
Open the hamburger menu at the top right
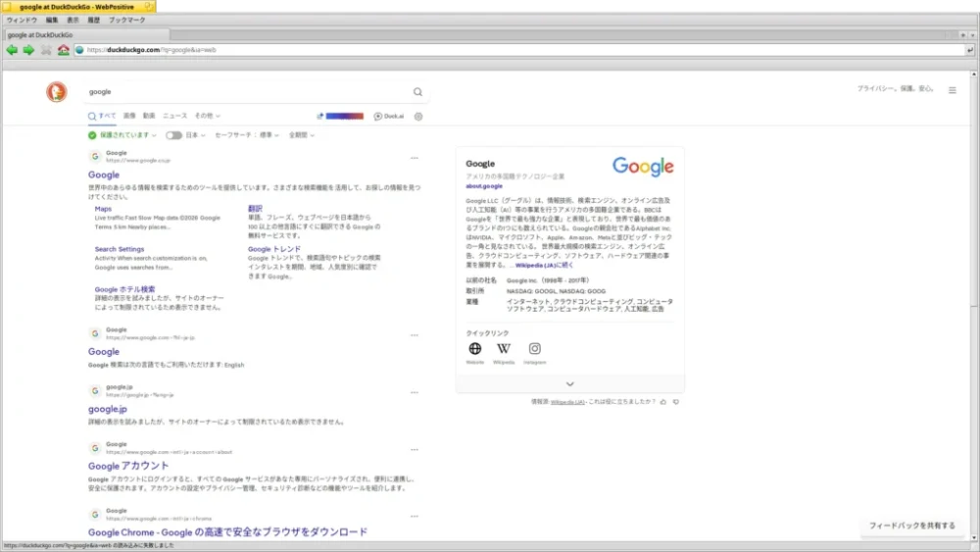pos(952,90)
